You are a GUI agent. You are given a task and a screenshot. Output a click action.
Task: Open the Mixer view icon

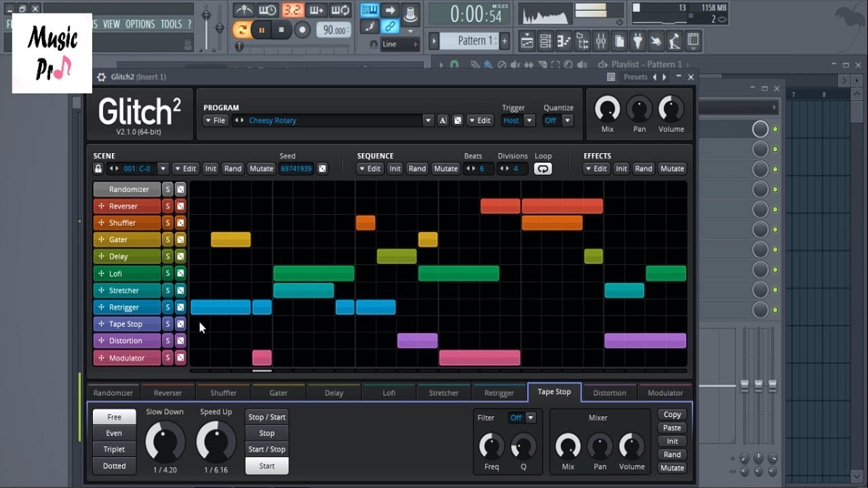[601, 41]
